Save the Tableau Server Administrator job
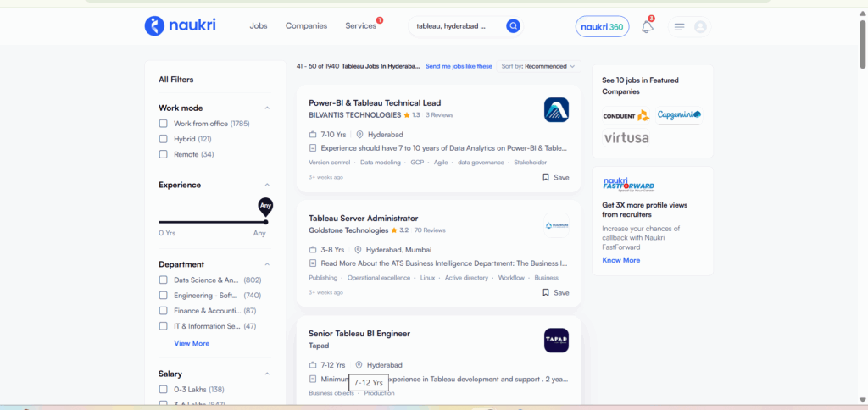This screenshot has width=868, height=410. click(555, 292)
